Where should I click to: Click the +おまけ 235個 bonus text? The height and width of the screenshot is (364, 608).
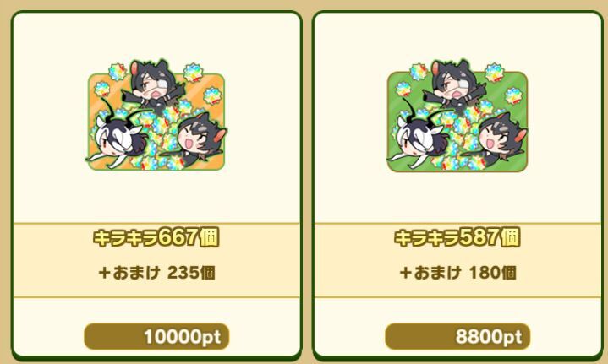click(x=156, y=273)
